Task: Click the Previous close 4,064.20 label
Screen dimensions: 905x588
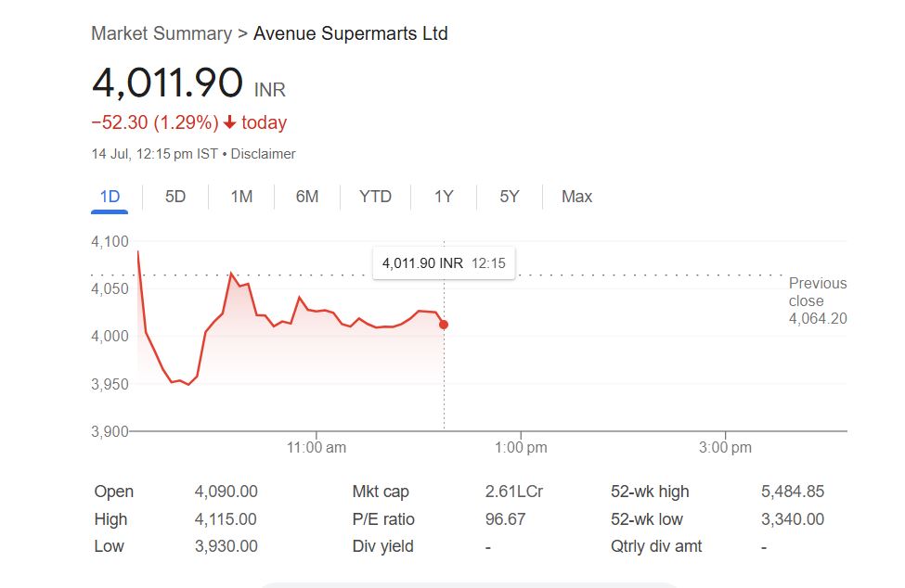Action: point(817,300)
